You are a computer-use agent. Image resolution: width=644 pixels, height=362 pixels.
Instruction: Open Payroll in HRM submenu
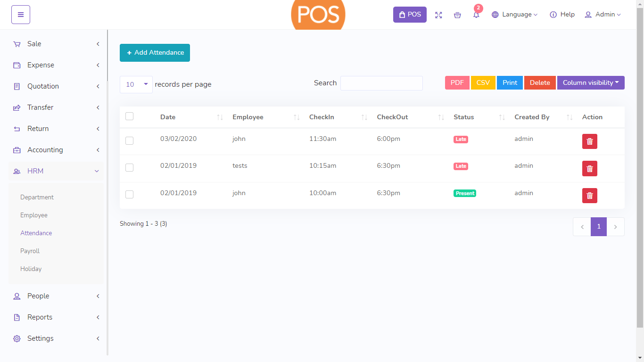click(30, 251)
